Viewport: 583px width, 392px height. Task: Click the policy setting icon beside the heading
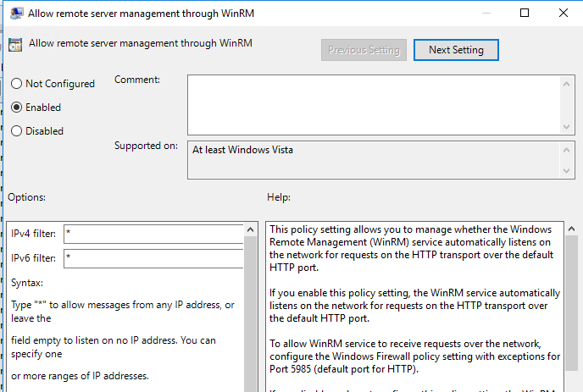15,45
